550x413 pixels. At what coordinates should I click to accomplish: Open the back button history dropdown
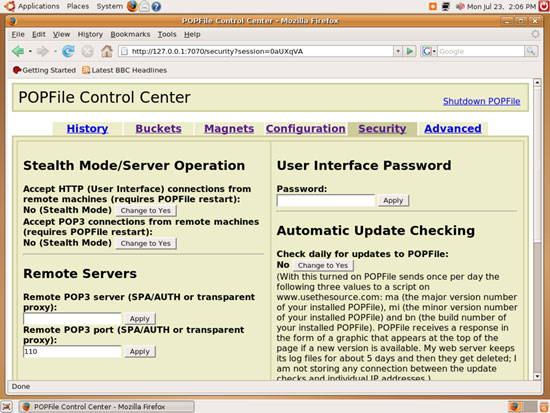tap(30, 51)
